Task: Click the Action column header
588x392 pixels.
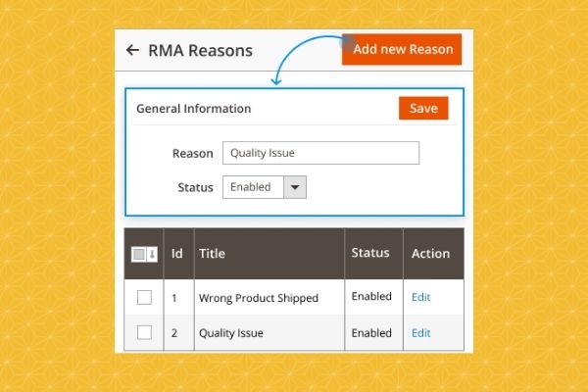Action: point(430,254)
